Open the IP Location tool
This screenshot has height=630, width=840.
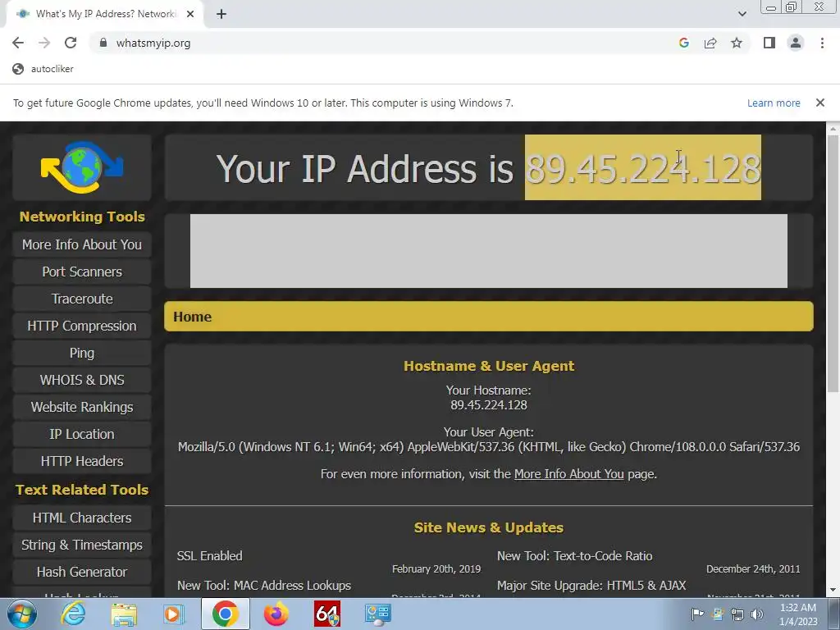click(82, 434)
